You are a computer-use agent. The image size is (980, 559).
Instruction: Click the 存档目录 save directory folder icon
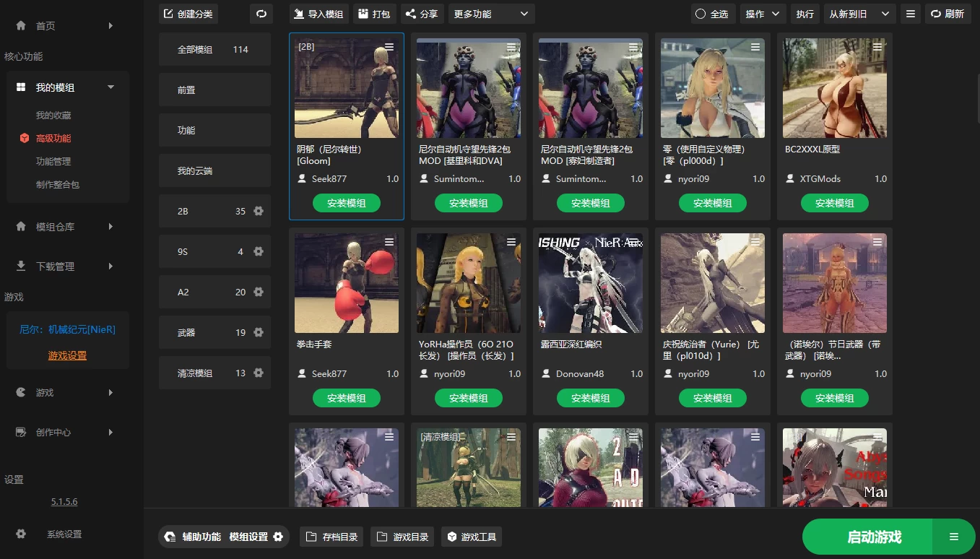click(312, 537)
